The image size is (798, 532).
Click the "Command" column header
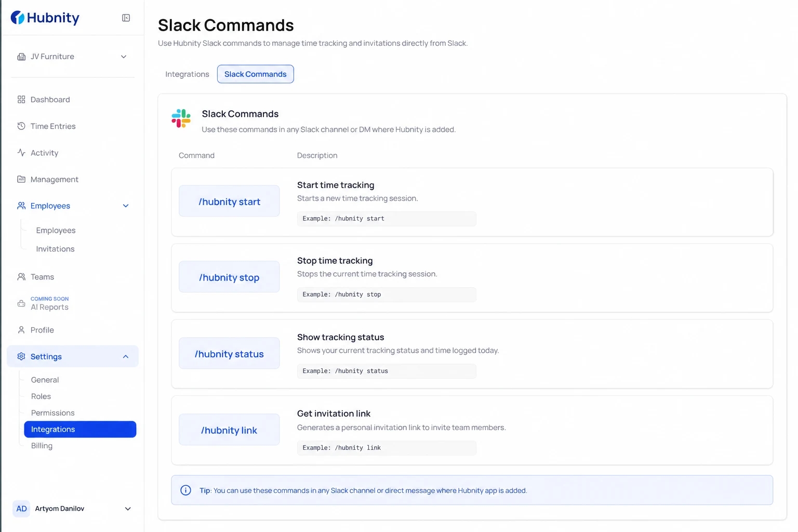[x=196, y=155]
